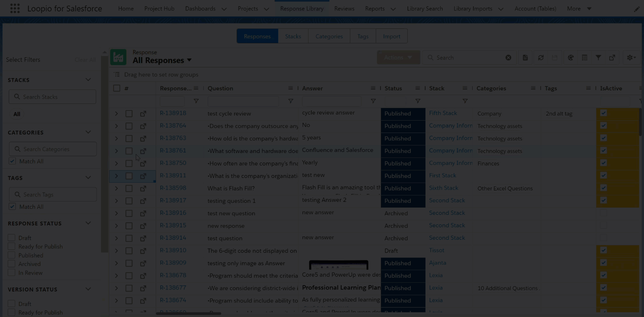Click the grid Search field
The image size is (644, 317).
[x=469, y=58]
